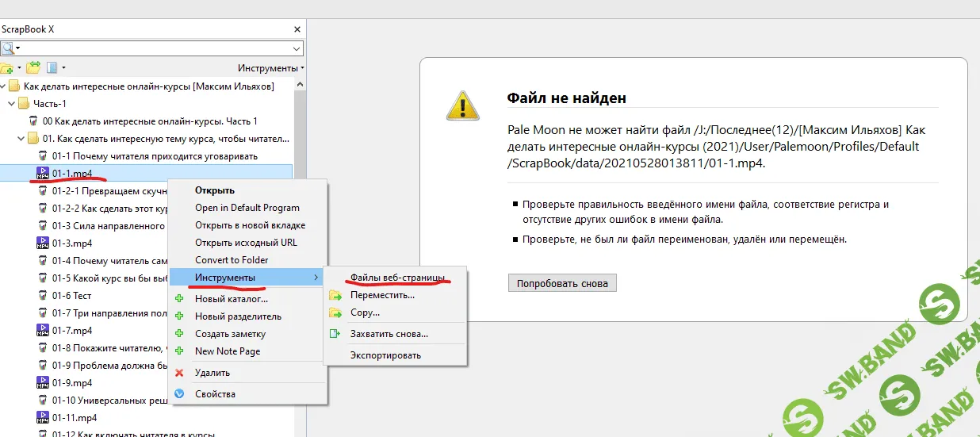Click the search magnifier icon
This screenshot has height=437, width=980.
click(x=7, y=48)
